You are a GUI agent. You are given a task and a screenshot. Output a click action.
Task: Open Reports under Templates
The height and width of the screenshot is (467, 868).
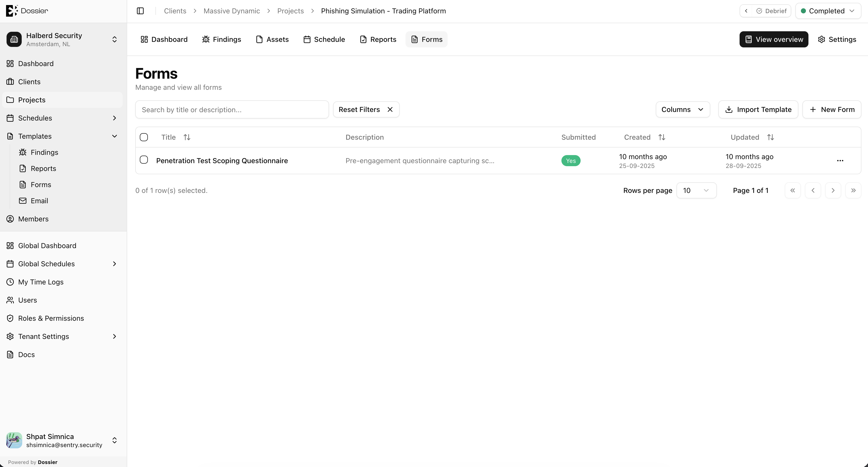point(43,168)
